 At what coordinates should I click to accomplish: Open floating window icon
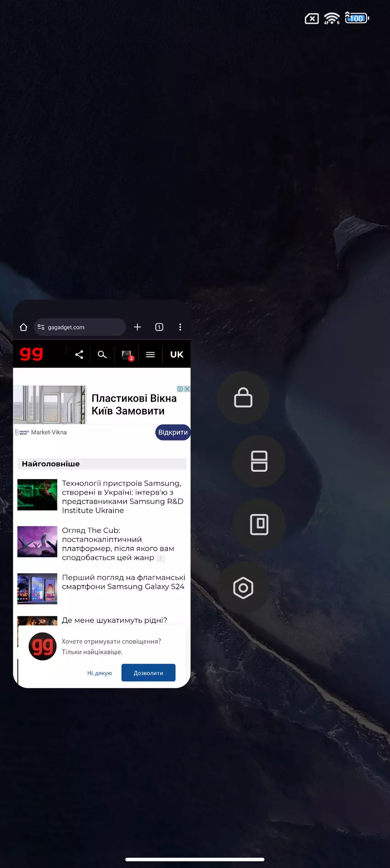259,524
